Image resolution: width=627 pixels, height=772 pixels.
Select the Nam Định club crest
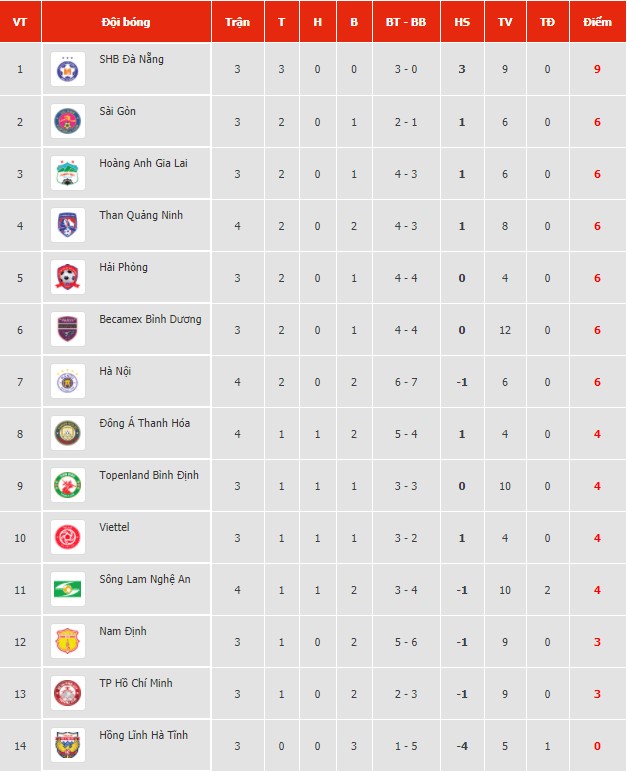point(68,641)
